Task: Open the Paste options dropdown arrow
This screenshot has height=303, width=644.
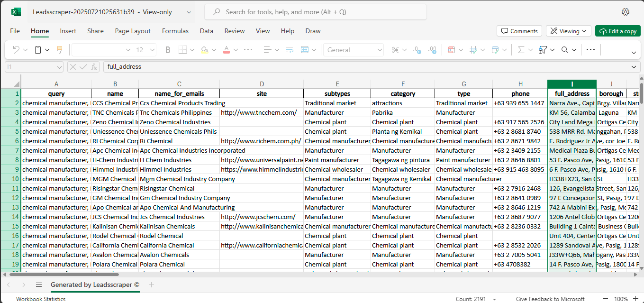Action: (47, 50)
